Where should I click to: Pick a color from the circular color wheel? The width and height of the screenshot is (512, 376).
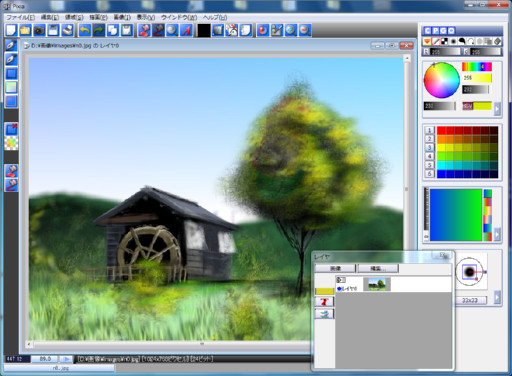[442, 80]
